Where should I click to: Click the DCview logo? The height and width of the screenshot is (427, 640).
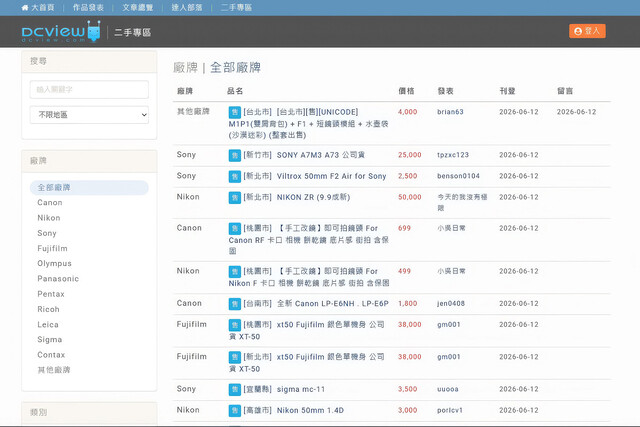(x=61, y=31)
